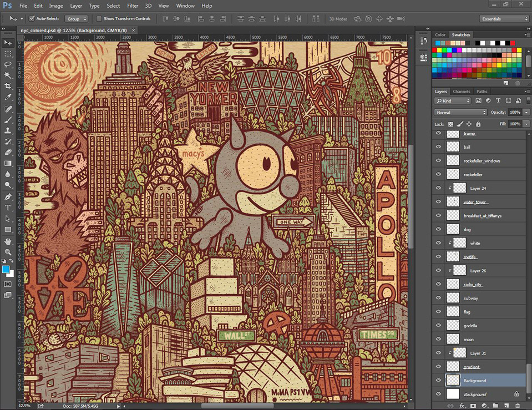
Task: Select the Move tool
Action: (7, 43)
